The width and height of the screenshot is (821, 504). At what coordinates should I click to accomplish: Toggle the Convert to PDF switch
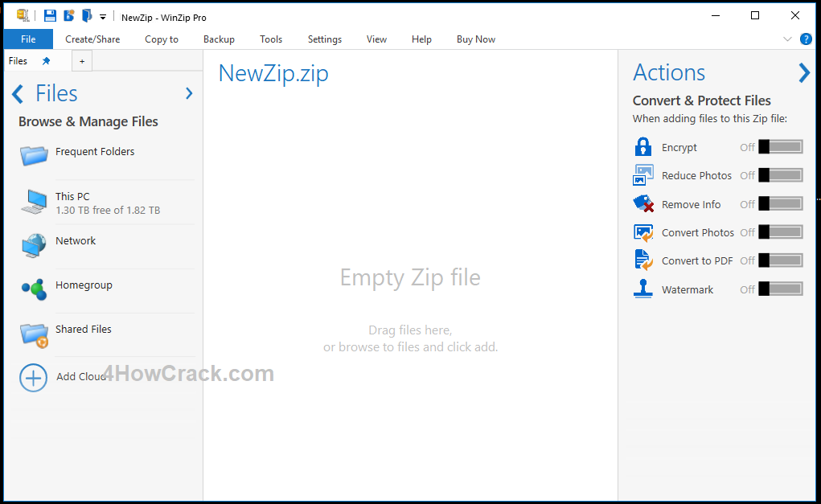(x=780, y=260)
